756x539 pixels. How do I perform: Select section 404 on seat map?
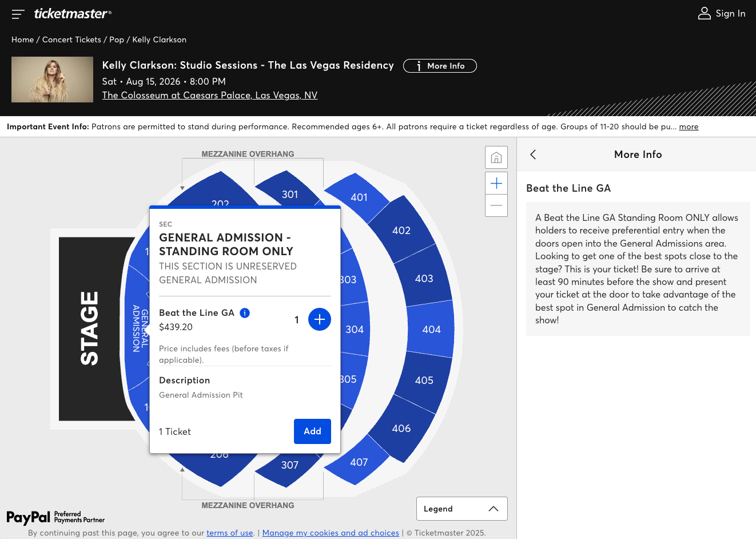431,330
